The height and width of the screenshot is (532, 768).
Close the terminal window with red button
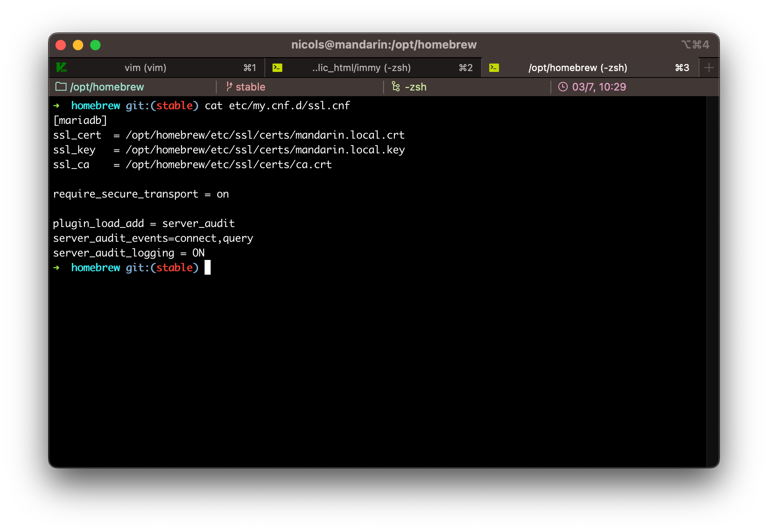61,45
